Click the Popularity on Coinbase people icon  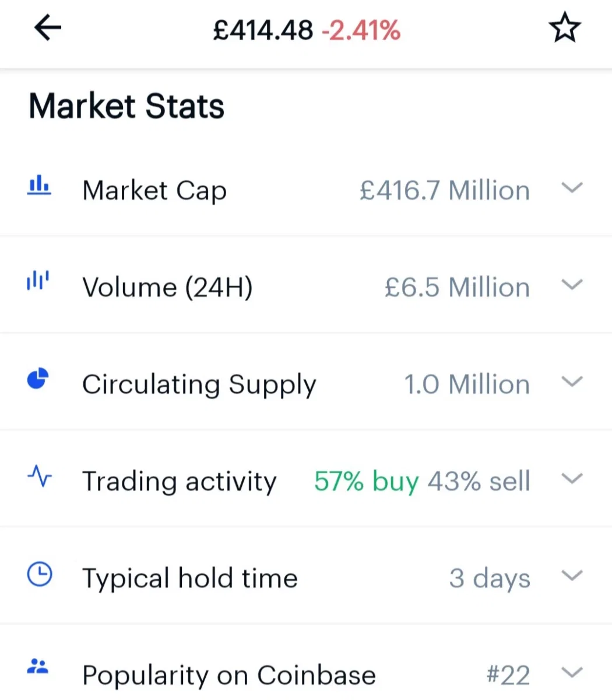click(x=38, y=666)
